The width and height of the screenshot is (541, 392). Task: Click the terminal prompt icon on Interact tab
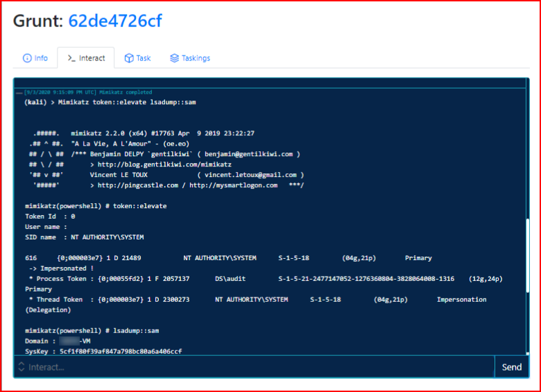coord(71,58)
